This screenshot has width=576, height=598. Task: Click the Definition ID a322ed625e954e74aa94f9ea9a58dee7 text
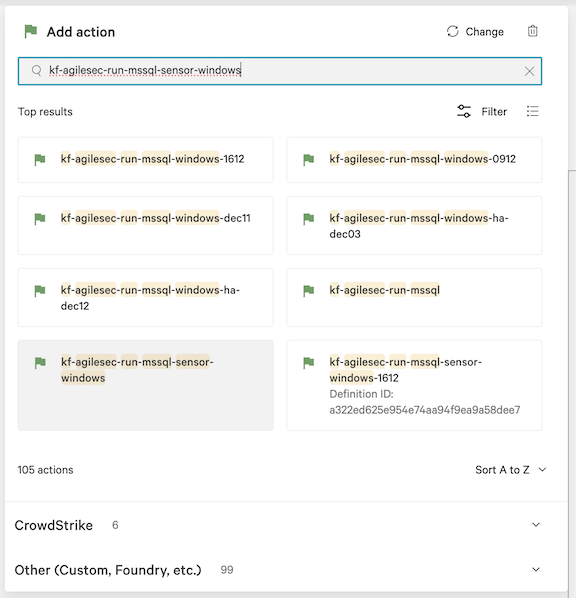coord(425,402)
